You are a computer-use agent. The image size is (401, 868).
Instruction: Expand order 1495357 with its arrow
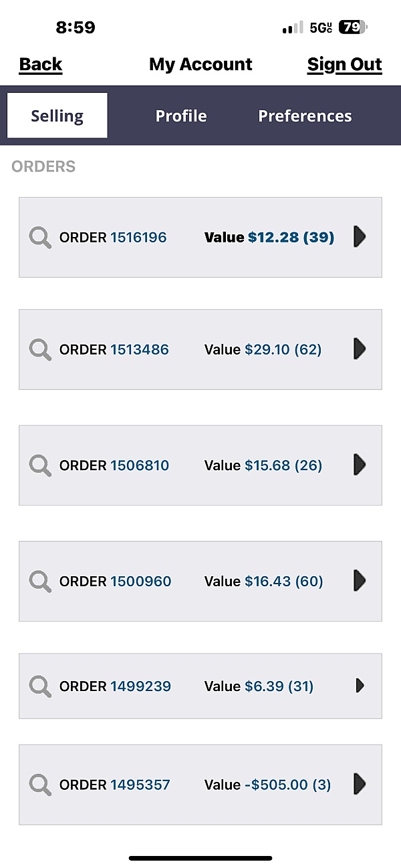coord(360,784)
